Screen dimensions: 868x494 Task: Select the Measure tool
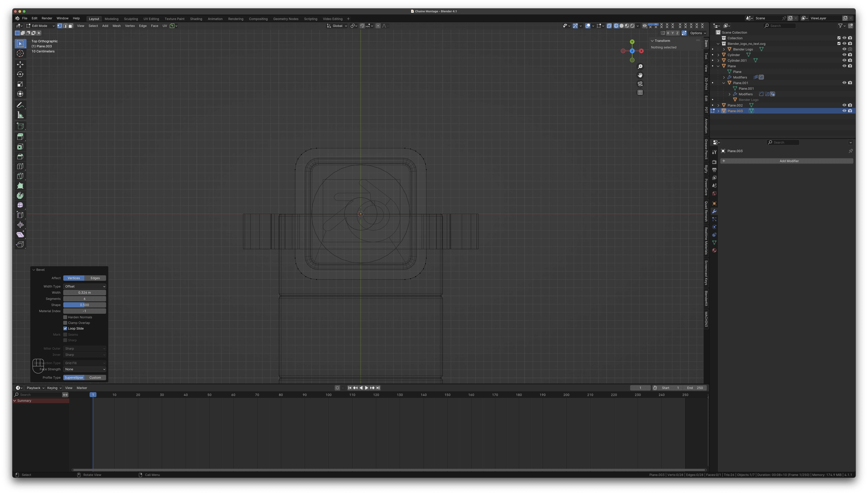click(20, 115)
